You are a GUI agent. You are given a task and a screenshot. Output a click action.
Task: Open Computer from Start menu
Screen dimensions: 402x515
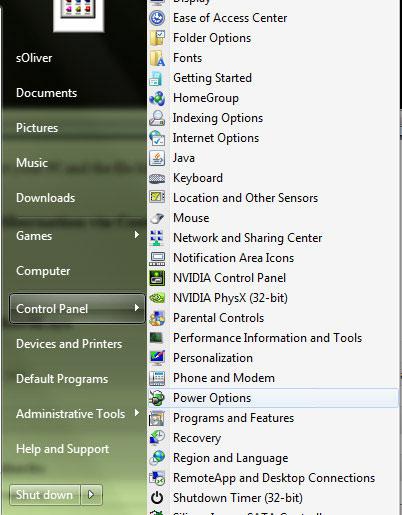point(43,271)
